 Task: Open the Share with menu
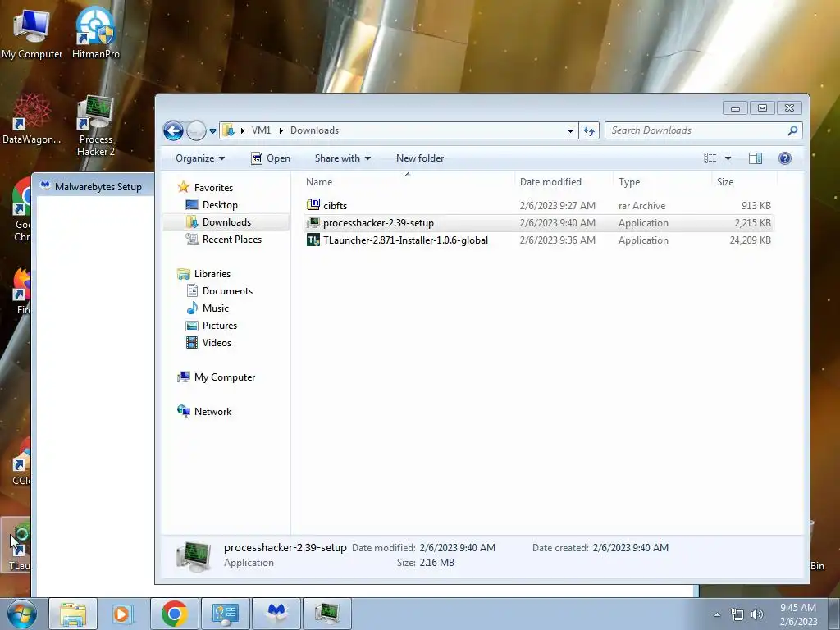pos(342,158)
